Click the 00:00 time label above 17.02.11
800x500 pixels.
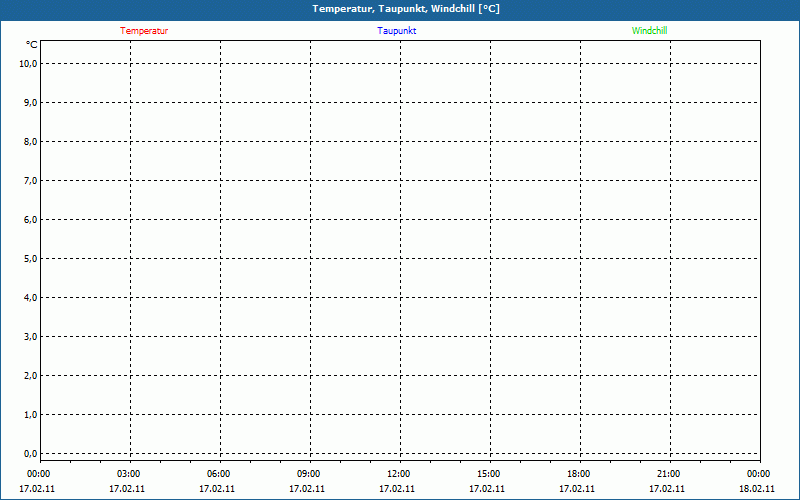[38, 474]
